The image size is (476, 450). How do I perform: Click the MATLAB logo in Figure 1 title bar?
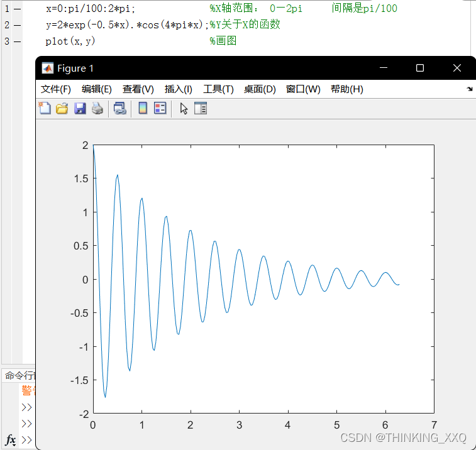click(x=47, y=69)
